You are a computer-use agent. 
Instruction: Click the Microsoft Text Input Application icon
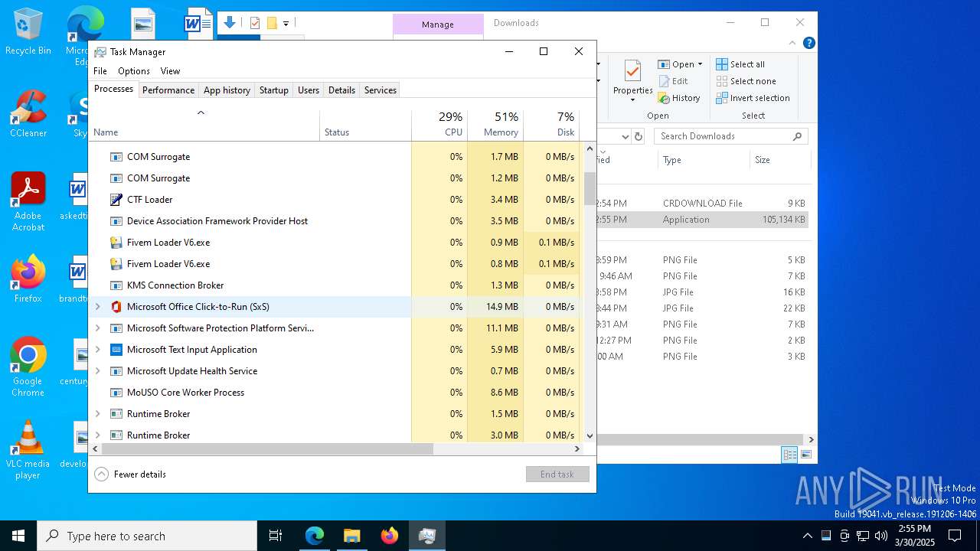116,350
